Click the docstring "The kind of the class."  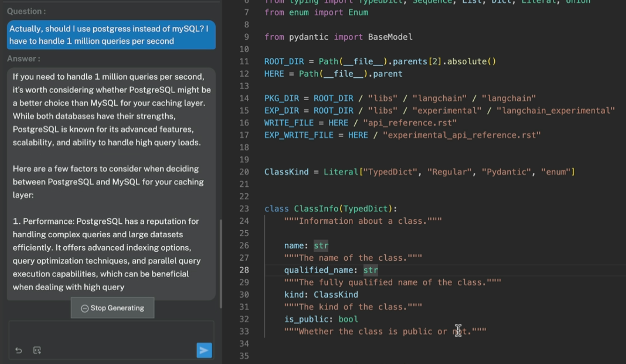(353, 307)
